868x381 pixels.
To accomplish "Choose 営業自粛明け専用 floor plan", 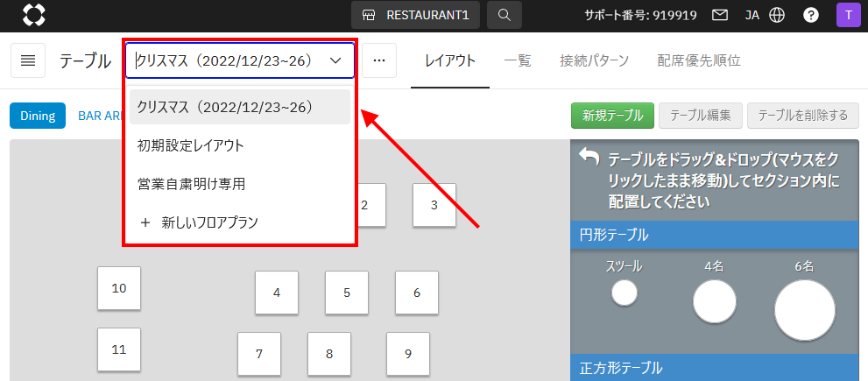I will pyautogui.click(x=191, y=184).
